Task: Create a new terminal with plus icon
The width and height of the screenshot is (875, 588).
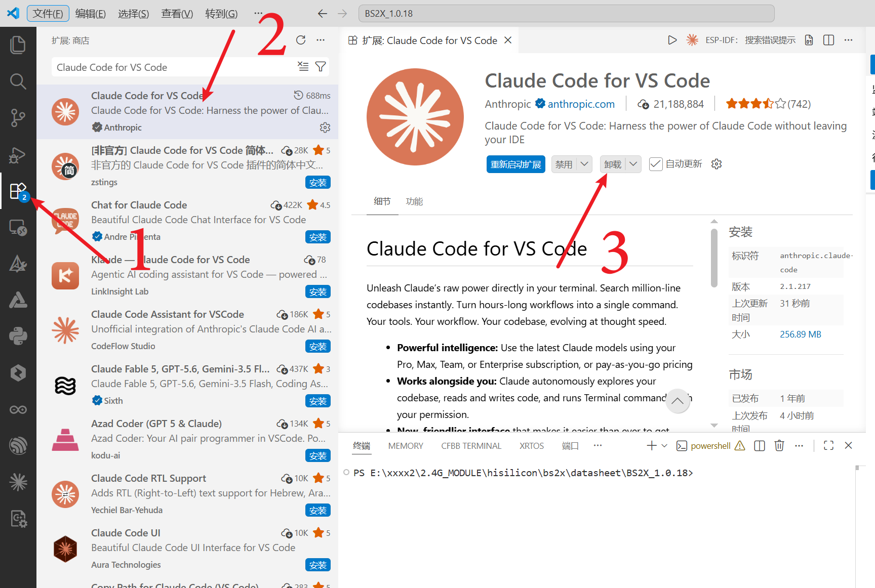Action: pos(652,445)
